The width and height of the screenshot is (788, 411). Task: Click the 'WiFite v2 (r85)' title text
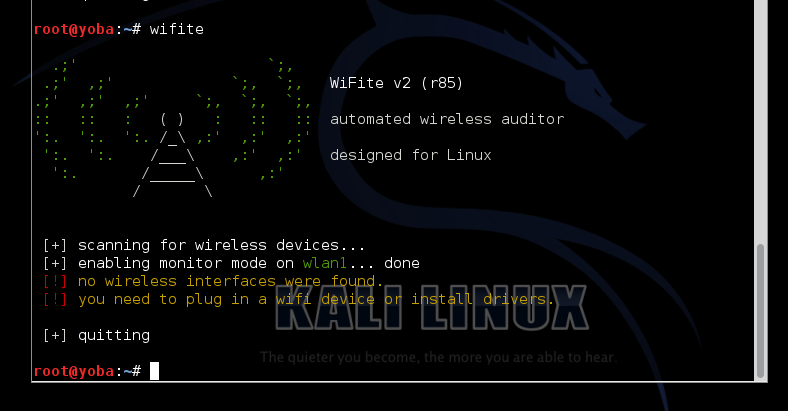pos(396,82)
